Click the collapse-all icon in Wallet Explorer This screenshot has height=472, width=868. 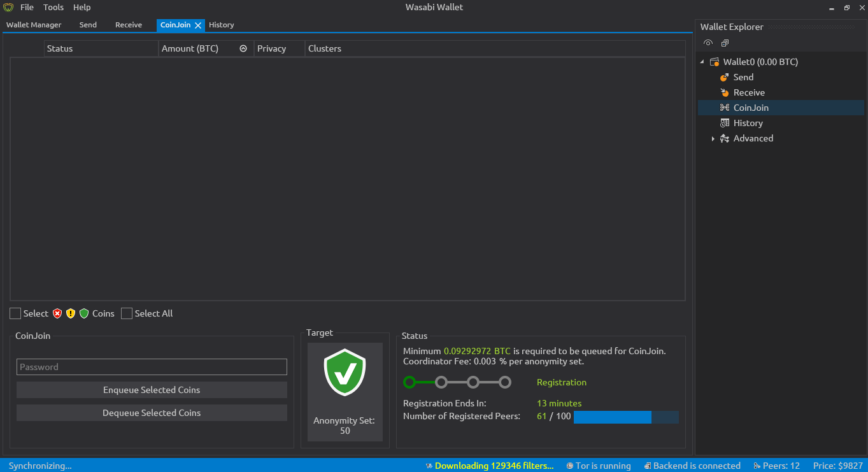coord(725,43)
